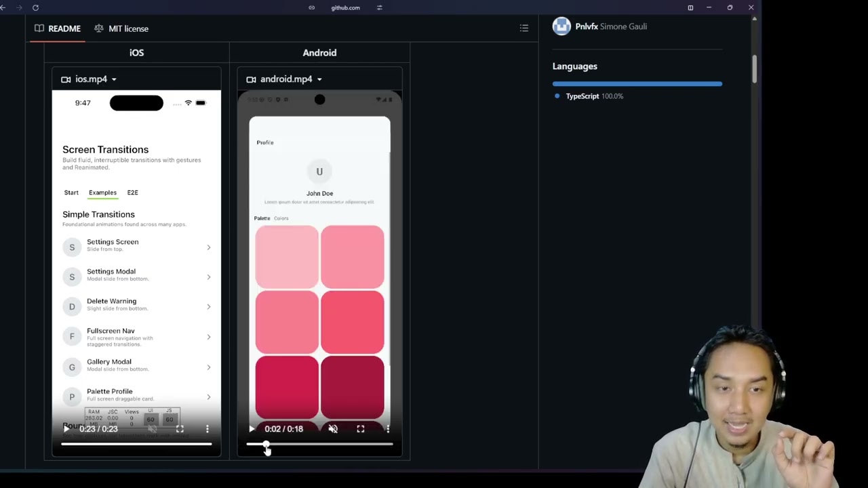The image size is (868, 488).
Task: Open Settings Modal row chevron
Action: [x=209, y=277]
